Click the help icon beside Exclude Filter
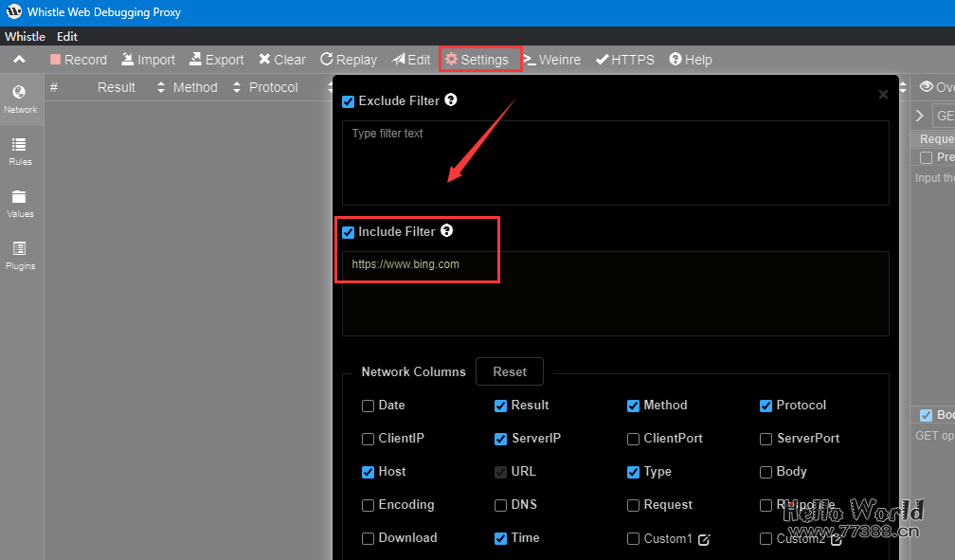 pyautogui.click(x=451, y=99)
